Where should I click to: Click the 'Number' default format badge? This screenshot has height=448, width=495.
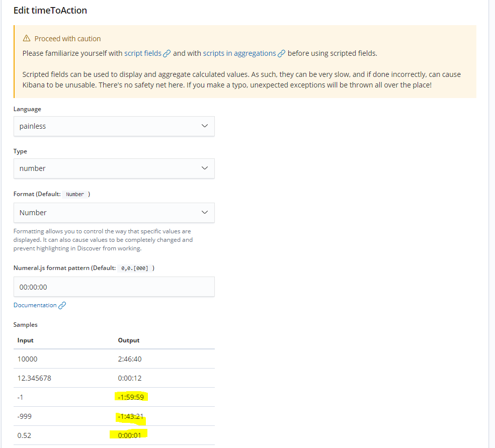coord(74,194)
